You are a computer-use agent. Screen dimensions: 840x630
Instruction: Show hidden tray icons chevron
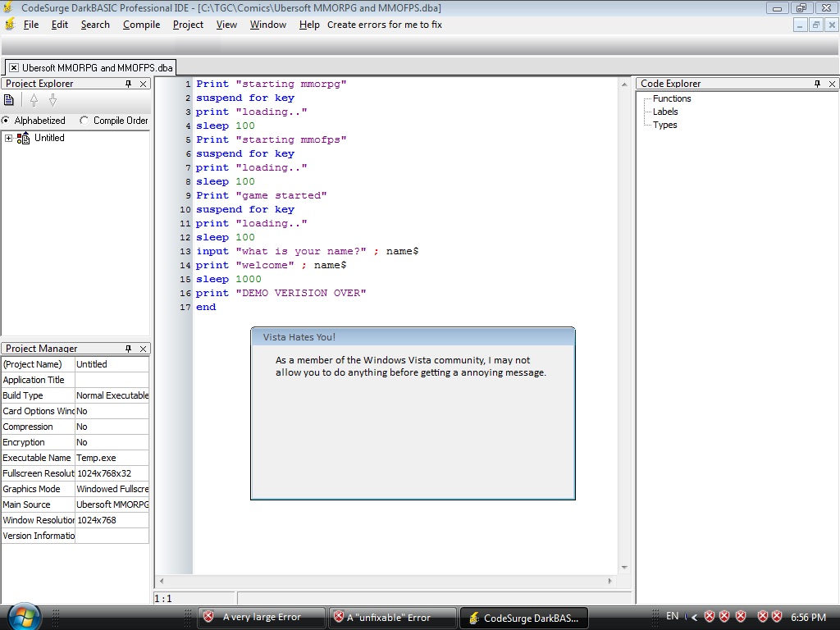(694, 617)
